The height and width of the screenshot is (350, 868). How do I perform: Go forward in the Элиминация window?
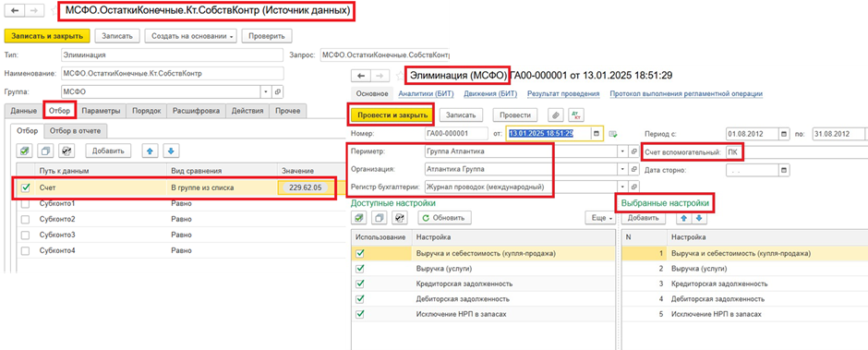click(380, 76)
